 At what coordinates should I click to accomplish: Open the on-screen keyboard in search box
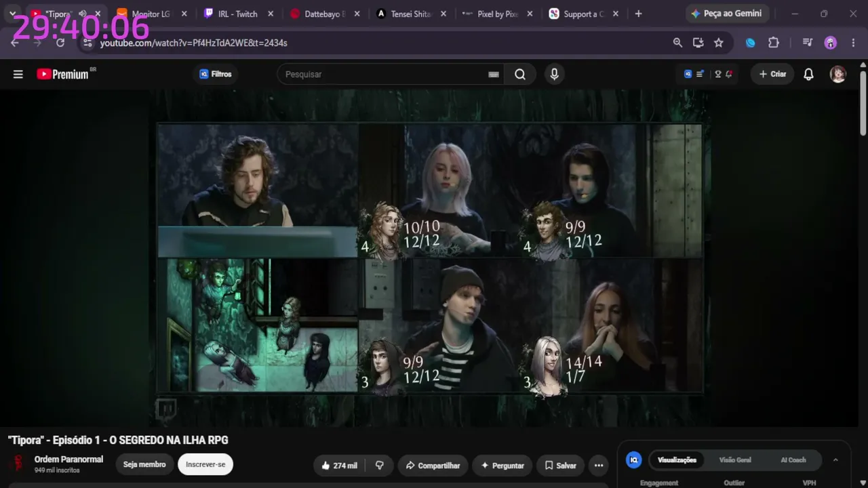(x=494, y=75)
